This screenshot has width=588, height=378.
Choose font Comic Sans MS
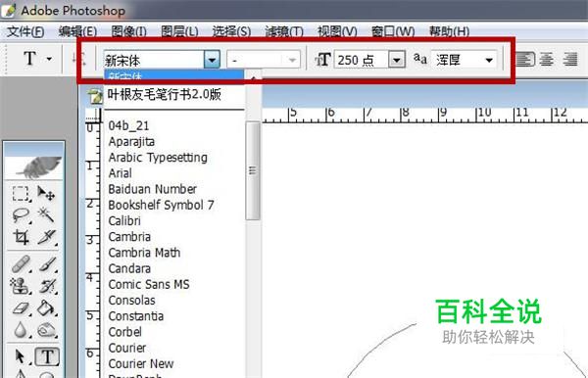click(x=149, y=284)
